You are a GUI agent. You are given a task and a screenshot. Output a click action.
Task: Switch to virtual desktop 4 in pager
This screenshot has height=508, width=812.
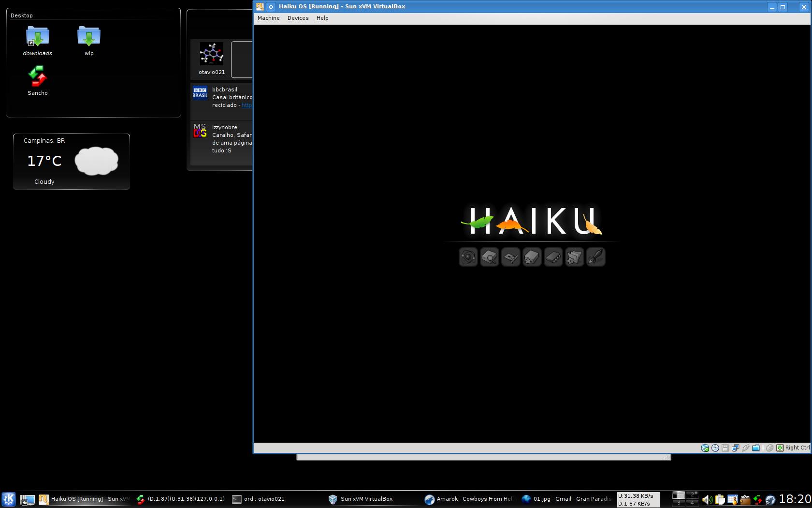point(692,503)
